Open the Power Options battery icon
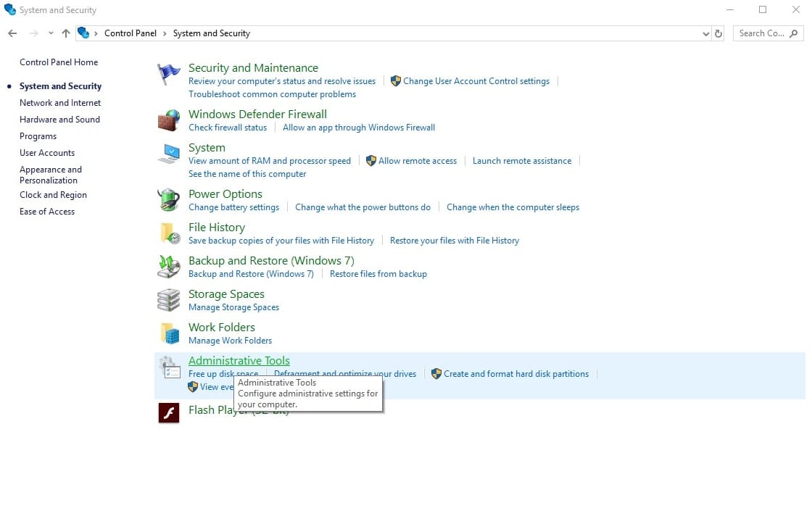 (x=169, y=200)
